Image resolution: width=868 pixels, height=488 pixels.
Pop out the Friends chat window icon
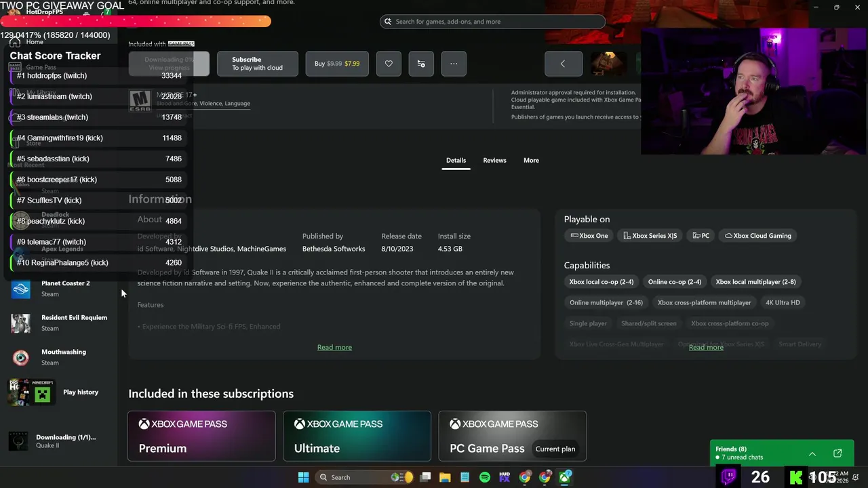(x=837, y=453)
